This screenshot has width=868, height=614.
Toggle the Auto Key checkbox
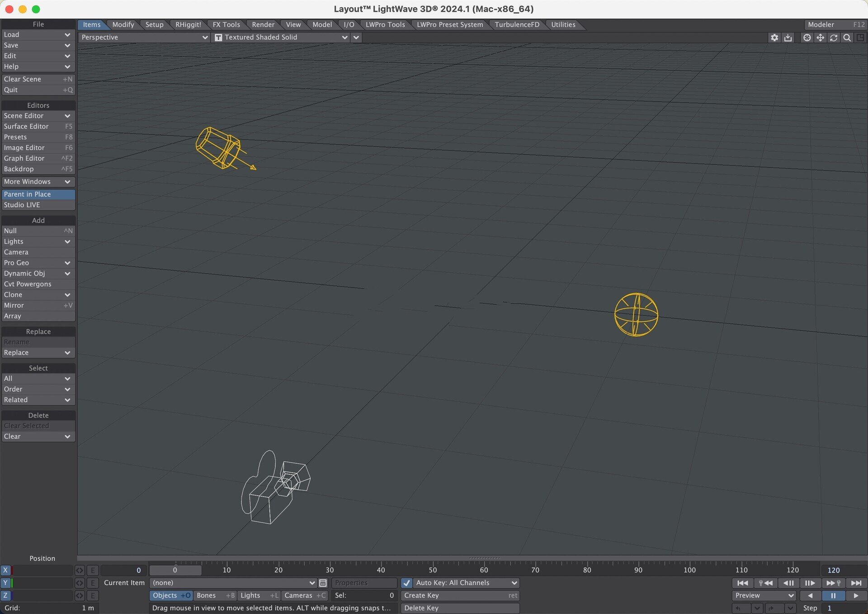[406, 583]
